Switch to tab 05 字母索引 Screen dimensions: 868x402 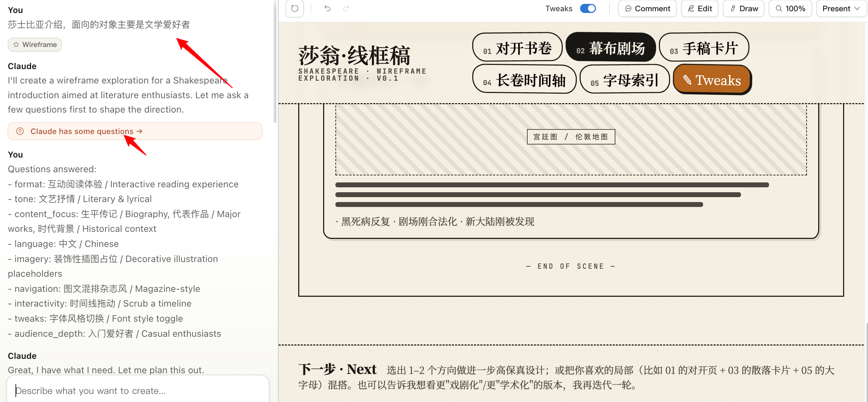click(625, 80)
